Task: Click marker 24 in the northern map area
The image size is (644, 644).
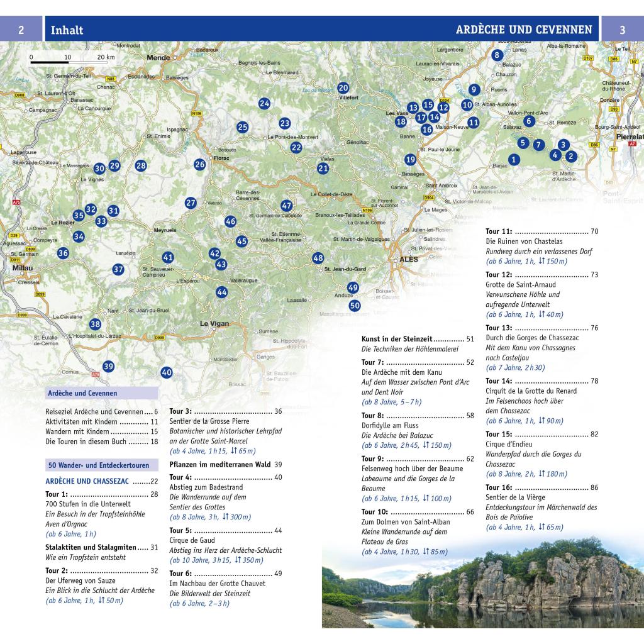Action: click(264, 104)
